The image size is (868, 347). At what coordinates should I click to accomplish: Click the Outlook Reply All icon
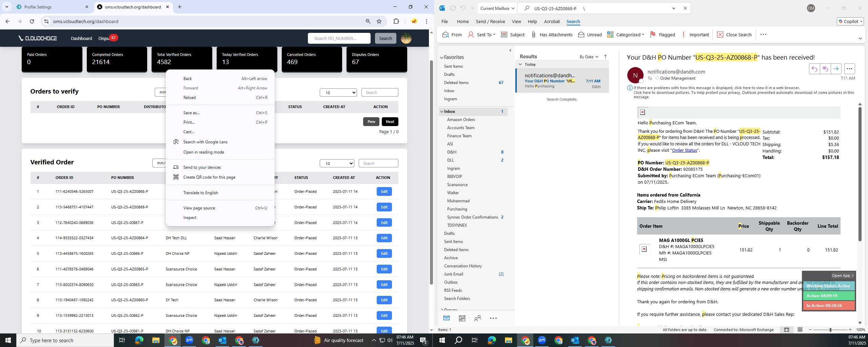825,69
